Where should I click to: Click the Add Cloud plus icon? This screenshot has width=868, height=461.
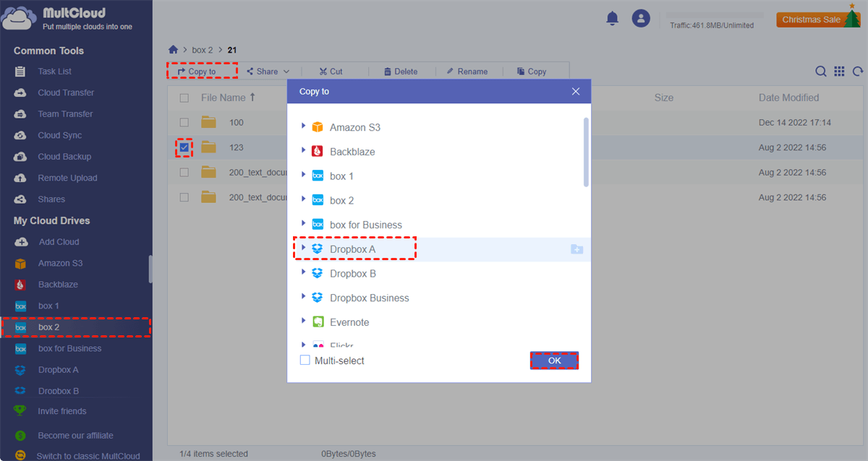22,242
